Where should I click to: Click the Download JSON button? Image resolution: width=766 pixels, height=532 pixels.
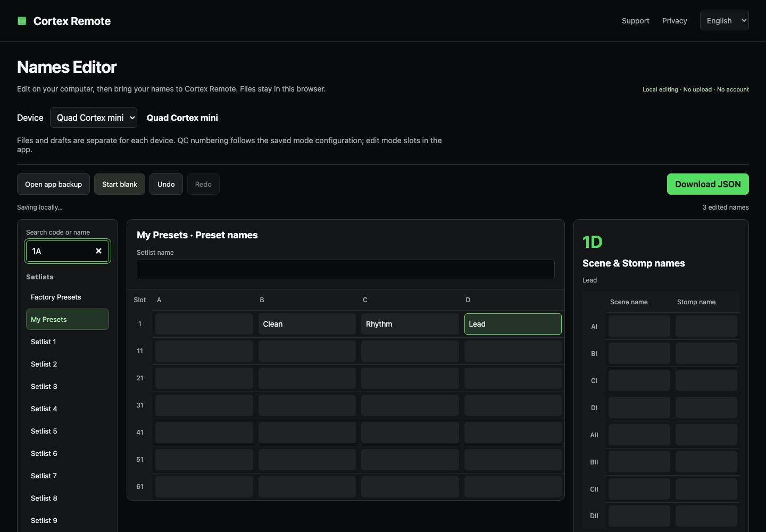[x=708, y=184]
